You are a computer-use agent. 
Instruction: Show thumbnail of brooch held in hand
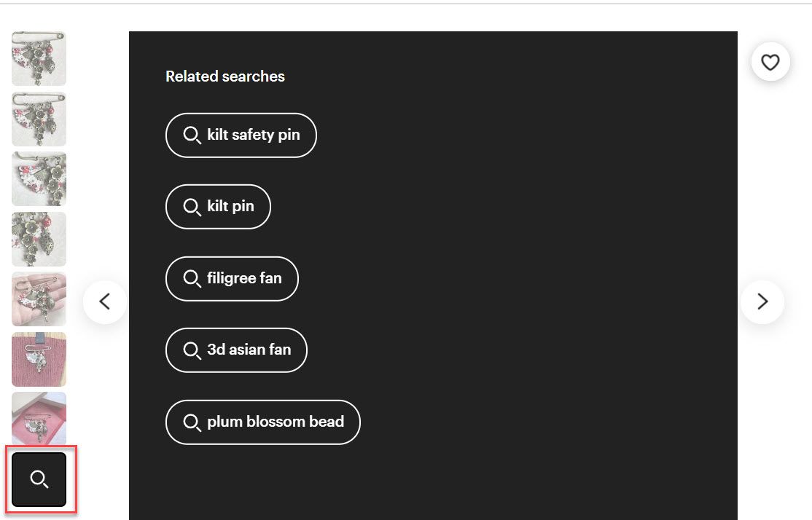pos(39,299)
